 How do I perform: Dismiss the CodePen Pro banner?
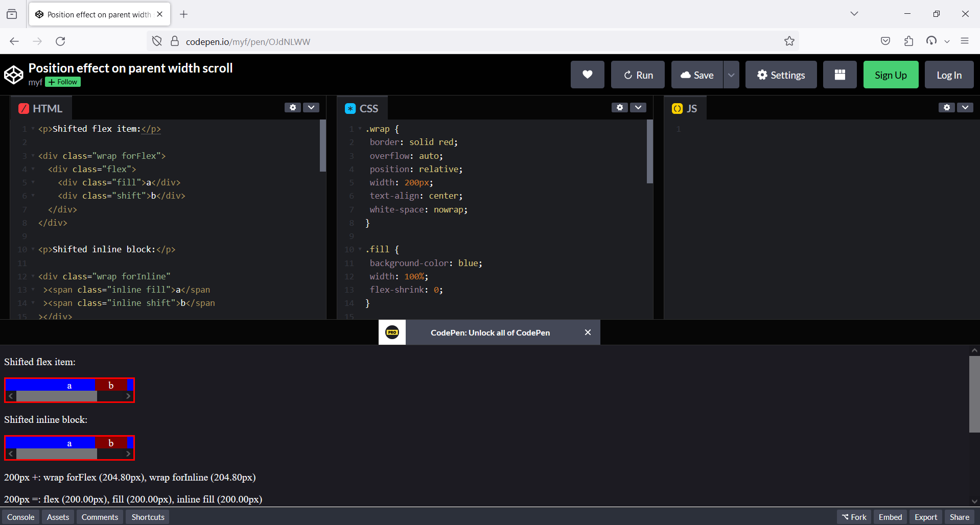click(x=588, y=332)
